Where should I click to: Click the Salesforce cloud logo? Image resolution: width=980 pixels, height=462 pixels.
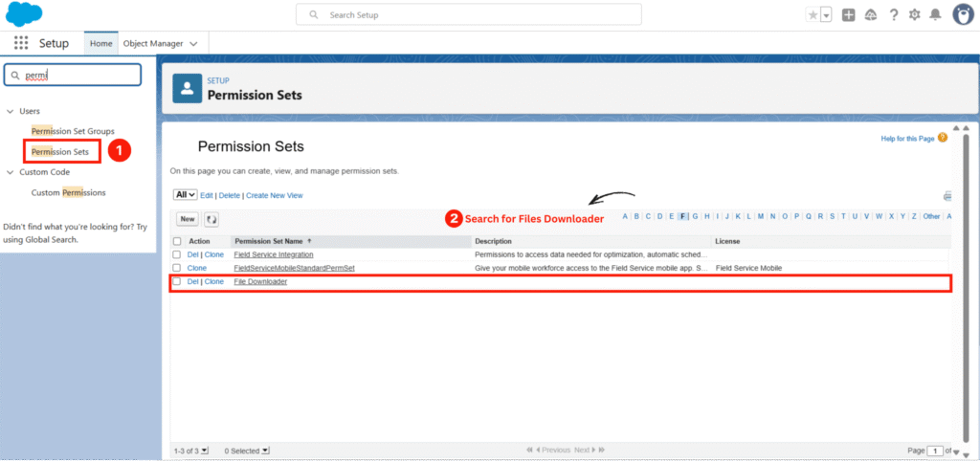24,14
